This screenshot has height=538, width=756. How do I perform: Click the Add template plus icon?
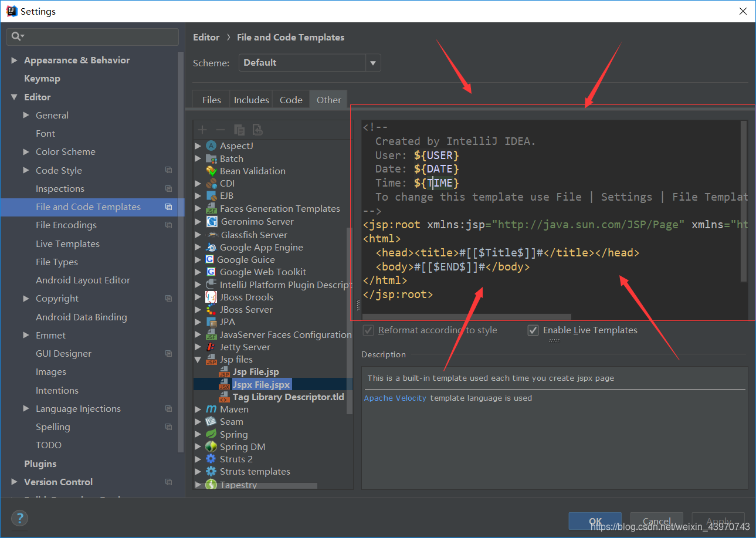(x=202, y=130)
